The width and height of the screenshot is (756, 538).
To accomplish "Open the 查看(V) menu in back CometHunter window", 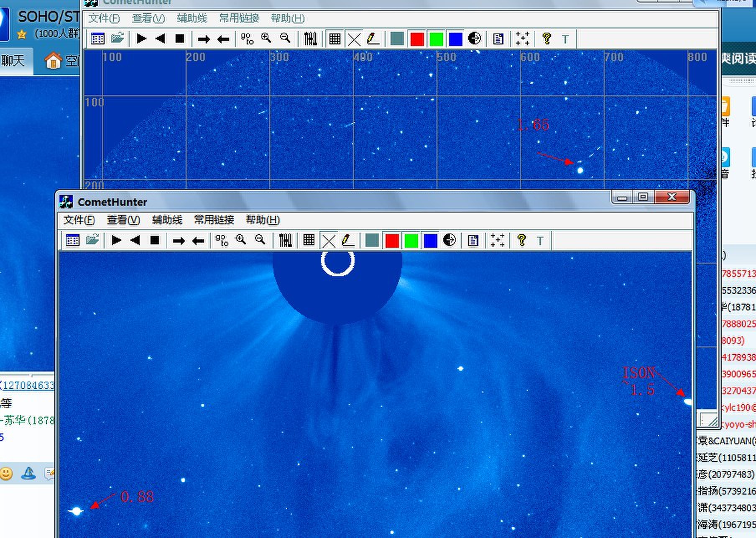I will coord(148,18).
